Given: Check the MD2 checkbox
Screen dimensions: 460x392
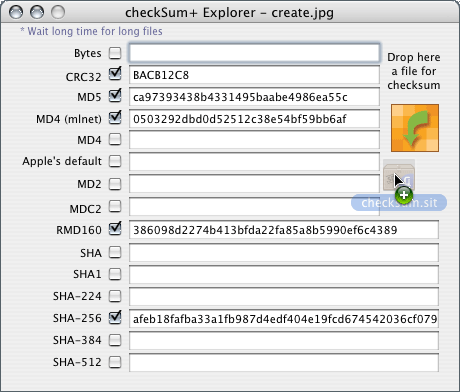Looking at the screenshot, I should [115, 184].
